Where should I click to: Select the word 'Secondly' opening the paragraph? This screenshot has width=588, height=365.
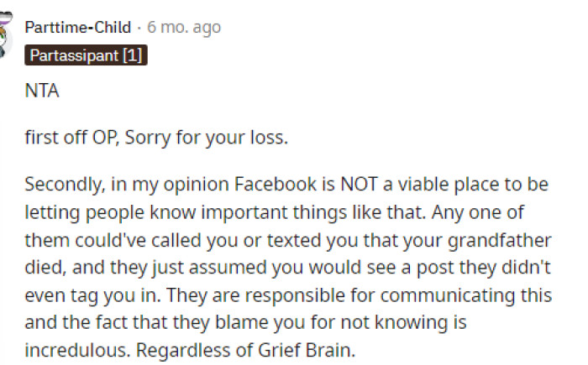tap(66, 185)
